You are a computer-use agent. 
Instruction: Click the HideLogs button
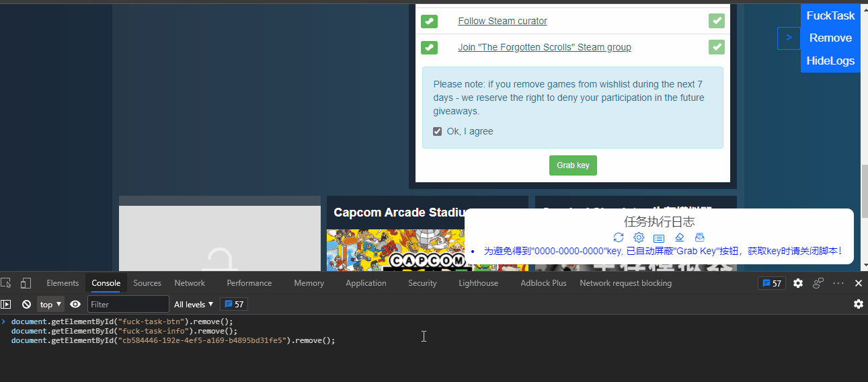point(830,61)
